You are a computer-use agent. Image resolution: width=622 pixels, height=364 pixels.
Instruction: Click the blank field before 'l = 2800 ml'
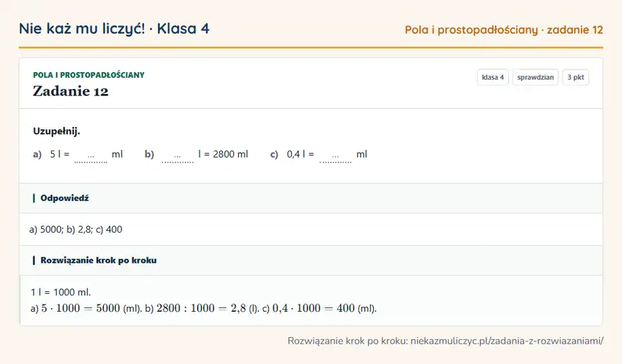pos(177,157)
